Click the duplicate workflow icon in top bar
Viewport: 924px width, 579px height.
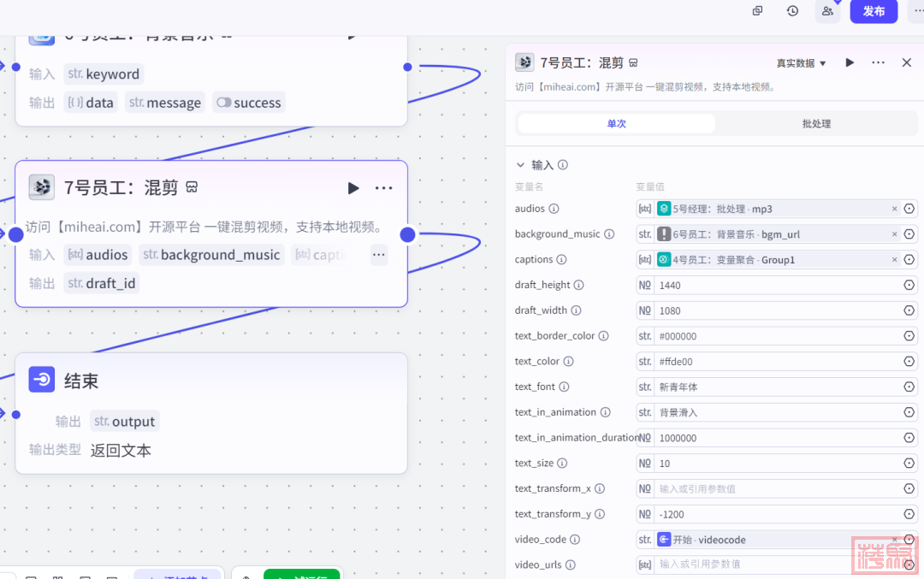click(757, 11)
